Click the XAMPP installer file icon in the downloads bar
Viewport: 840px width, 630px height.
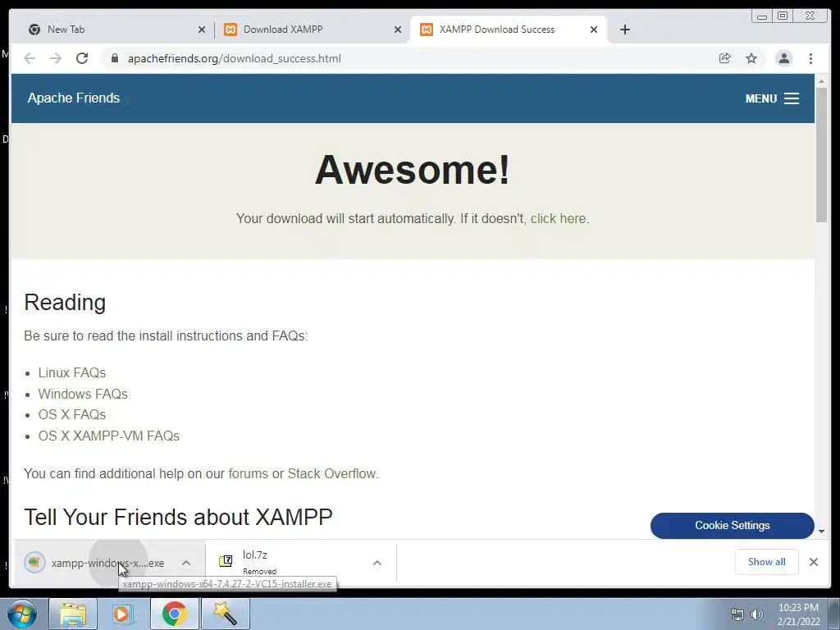pyautogui.click(x=34, y=562)
